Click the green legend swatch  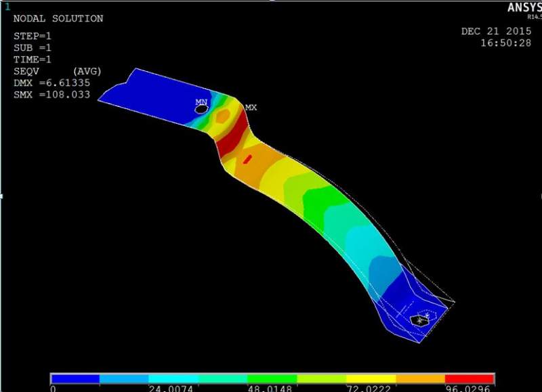(x=272, y=379)
